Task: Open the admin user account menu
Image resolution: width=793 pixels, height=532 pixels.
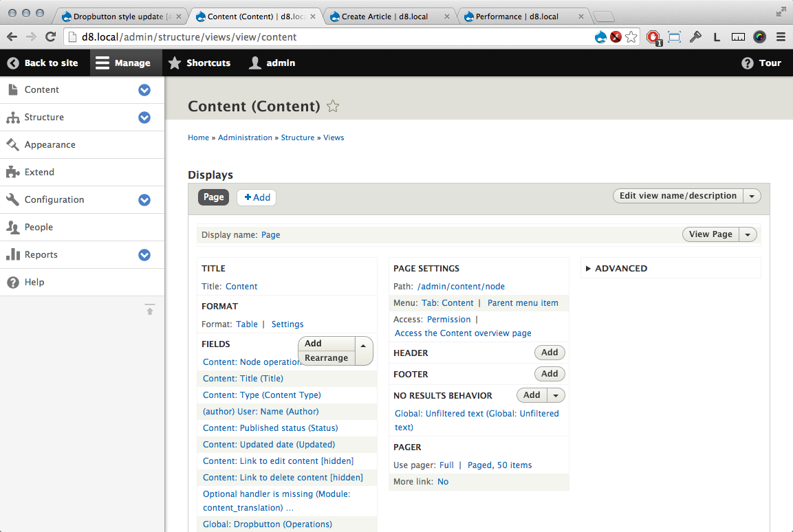Action: pos(272,63)
